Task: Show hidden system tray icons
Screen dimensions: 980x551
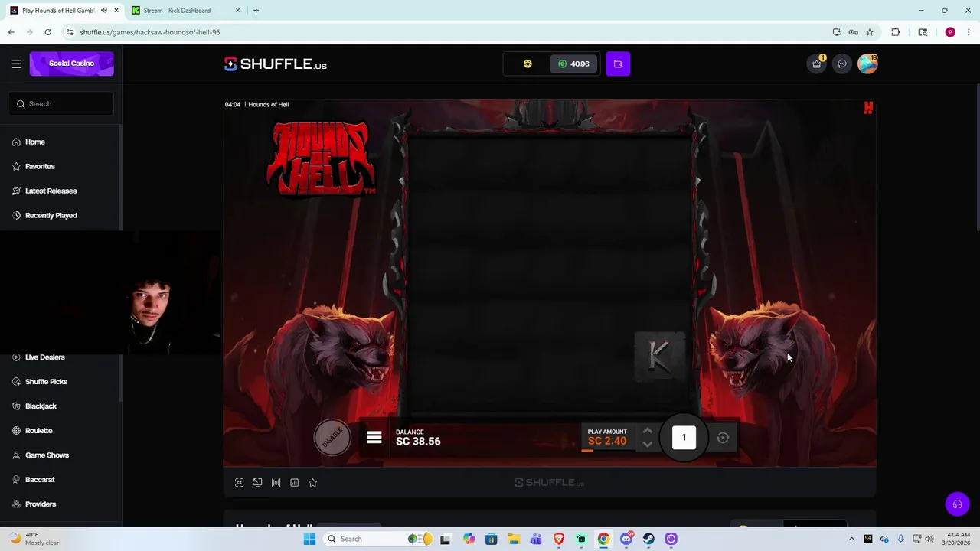Action: click(851, 539)
